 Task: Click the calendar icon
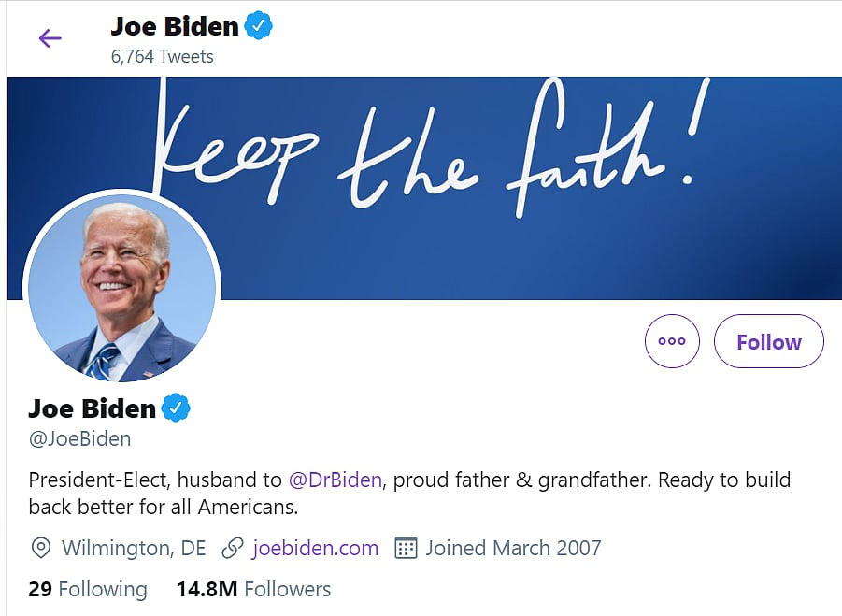[406, 548]
